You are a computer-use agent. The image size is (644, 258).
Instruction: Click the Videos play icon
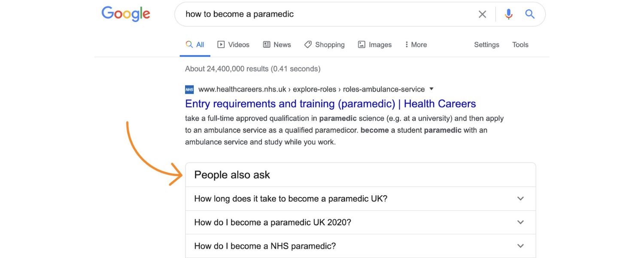pyautogui.click(x=220, y=44)
